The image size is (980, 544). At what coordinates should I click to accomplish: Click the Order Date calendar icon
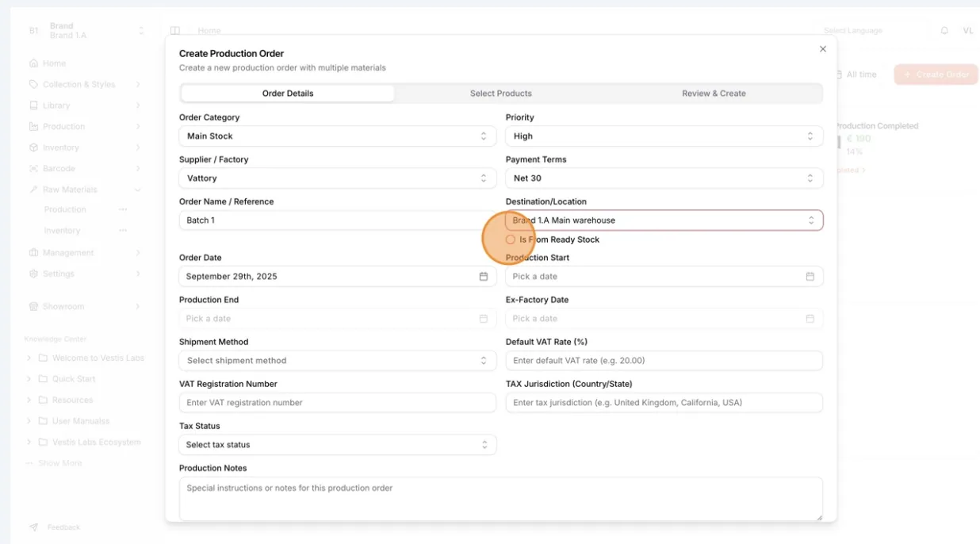(484, 277)
